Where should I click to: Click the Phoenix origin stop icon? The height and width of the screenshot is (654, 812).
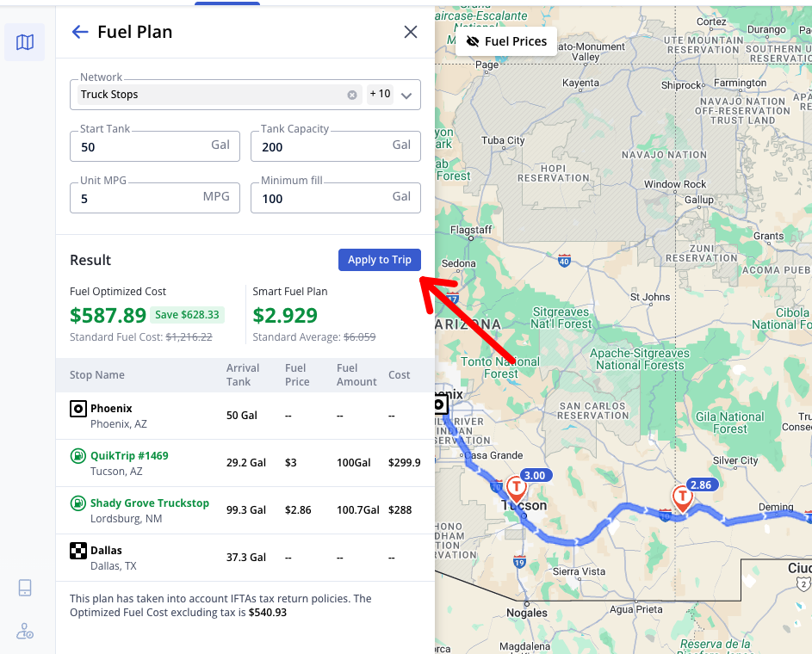click(x=77, y=409)
